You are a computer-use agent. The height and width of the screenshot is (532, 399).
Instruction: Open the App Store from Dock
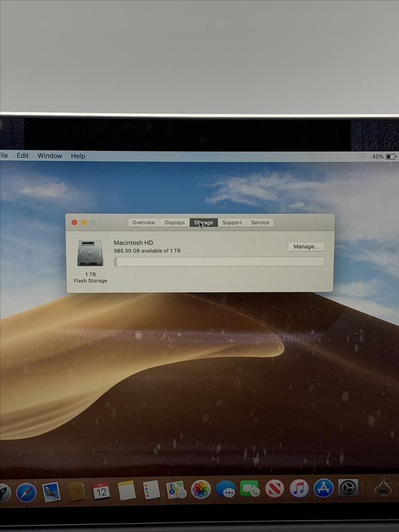click(323, 488)
